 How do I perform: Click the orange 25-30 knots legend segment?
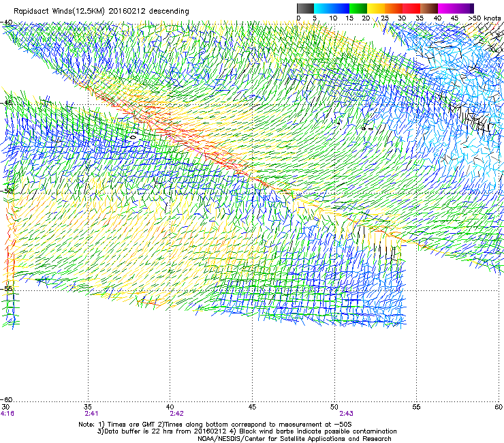point(394,8)
